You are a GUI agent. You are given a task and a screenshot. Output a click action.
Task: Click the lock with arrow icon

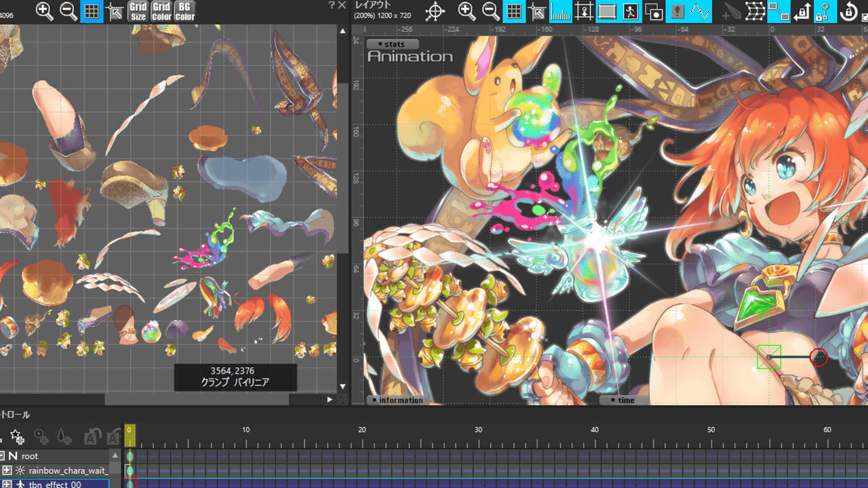tap(802, 12)
